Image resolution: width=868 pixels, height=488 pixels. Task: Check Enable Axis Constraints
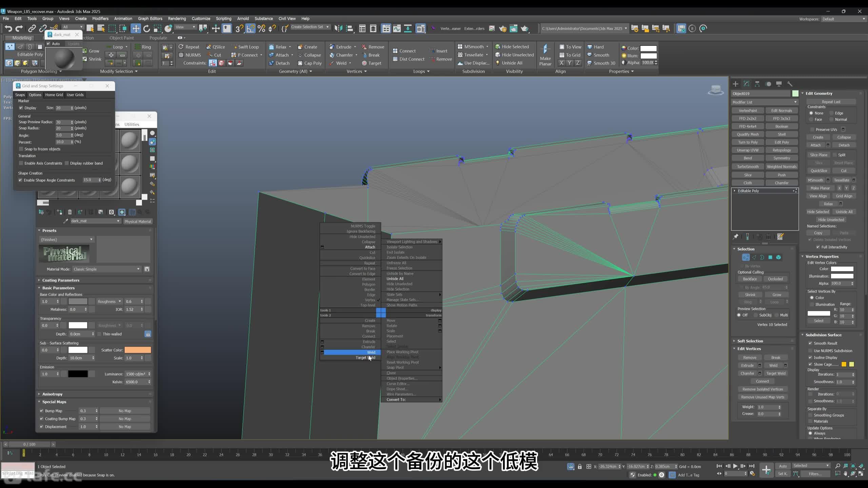pyautogui.click(x=21, y=163)
